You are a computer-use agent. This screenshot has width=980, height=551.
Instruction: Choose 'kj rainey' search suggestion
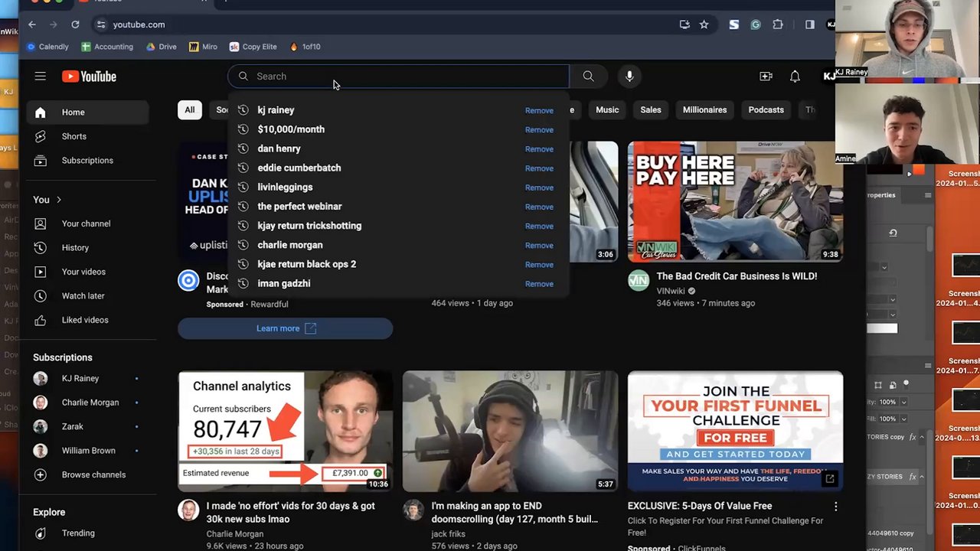point(276,110)
